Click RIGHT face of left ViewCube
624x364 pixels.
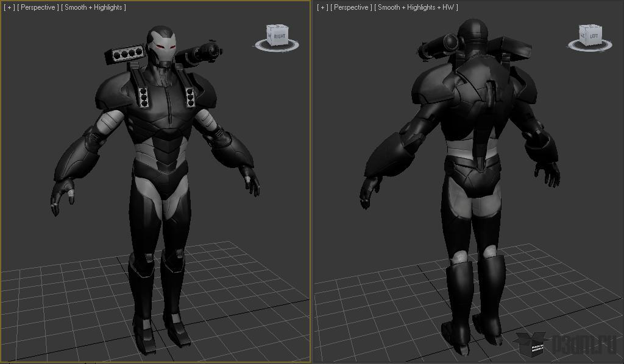280,37
